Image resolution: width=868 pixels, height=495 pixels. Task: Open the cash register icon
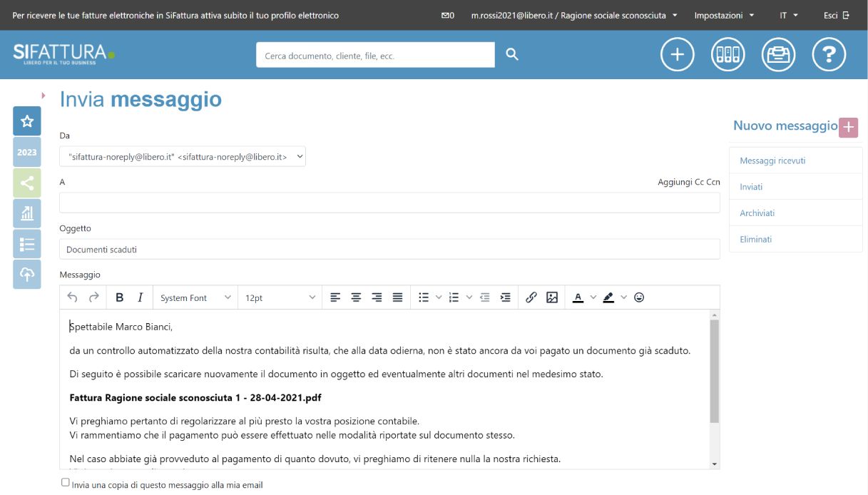pos(779,54)
